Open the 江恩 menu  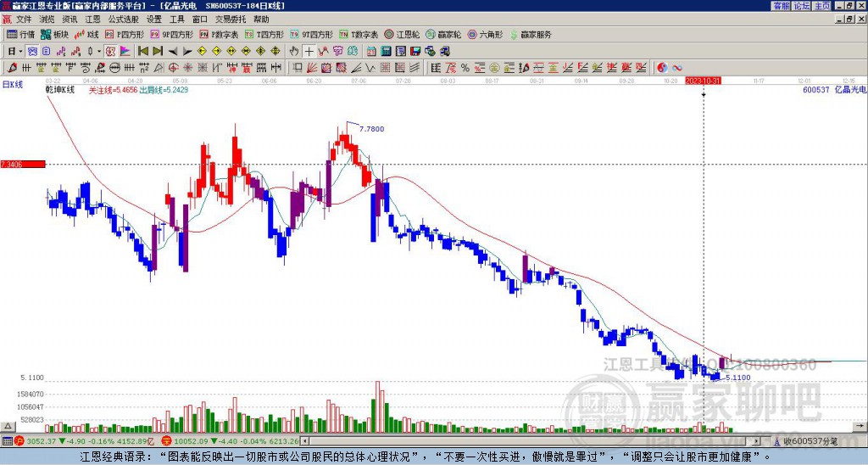click(93, 20)
